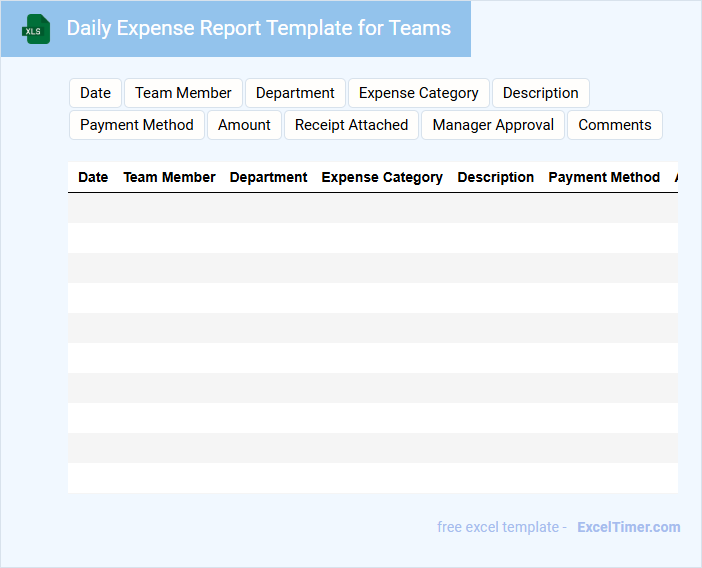Click the Expense Category column header
The height and width of the screenshot is (568, 702).
tap(382, 177)
